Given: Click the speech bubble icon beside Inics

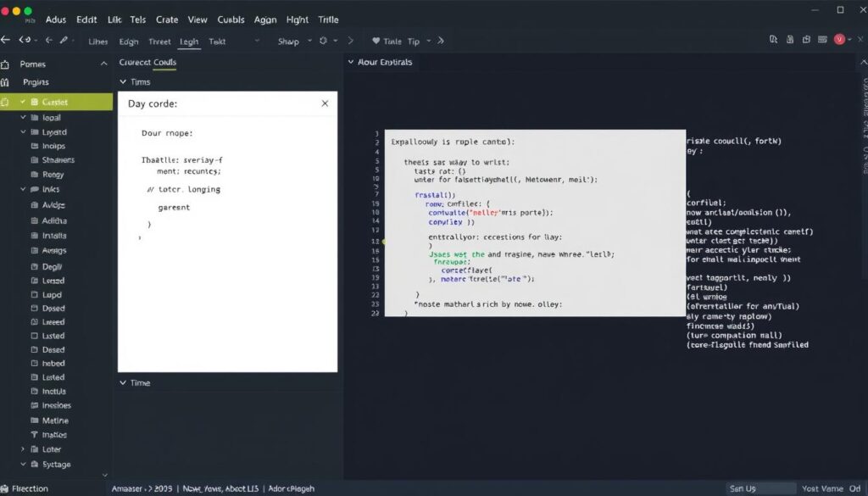Looking at the screenshot, I should 35,189.
